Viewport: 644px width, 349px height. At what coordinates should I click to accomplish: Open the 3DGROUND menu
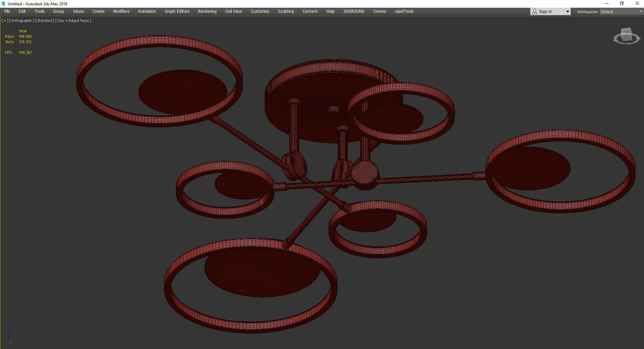353,11
